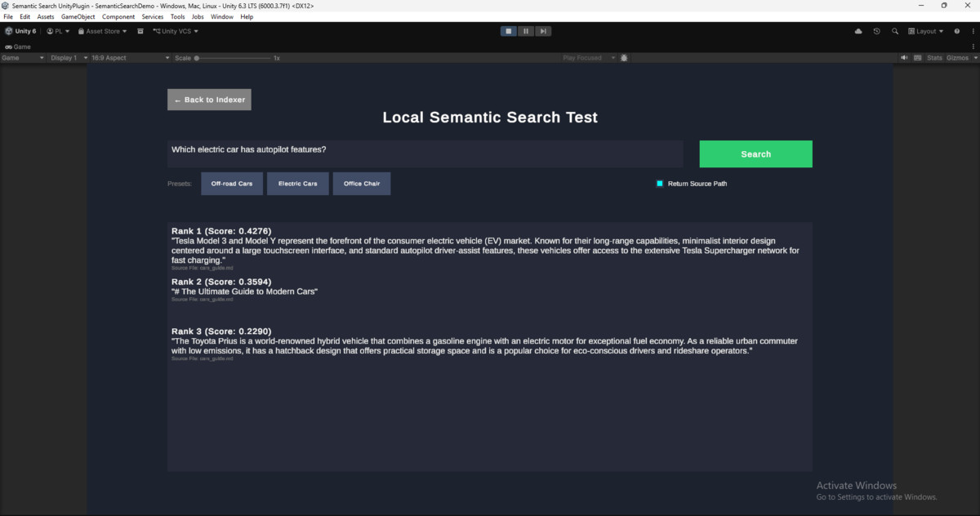Screen dimensions: 980x516
Task: Open the Component menu
Action: pyautogui.click(x=118, y=16)
